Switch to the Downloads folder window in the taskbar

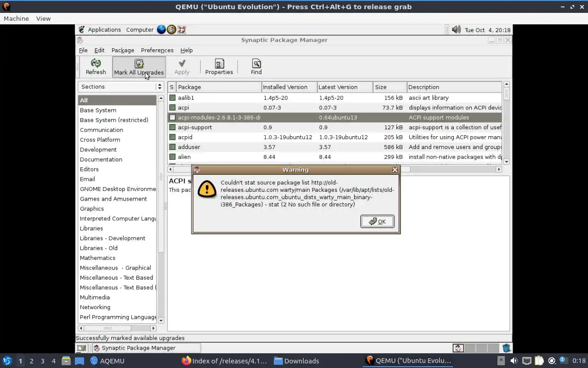point(296,361)
